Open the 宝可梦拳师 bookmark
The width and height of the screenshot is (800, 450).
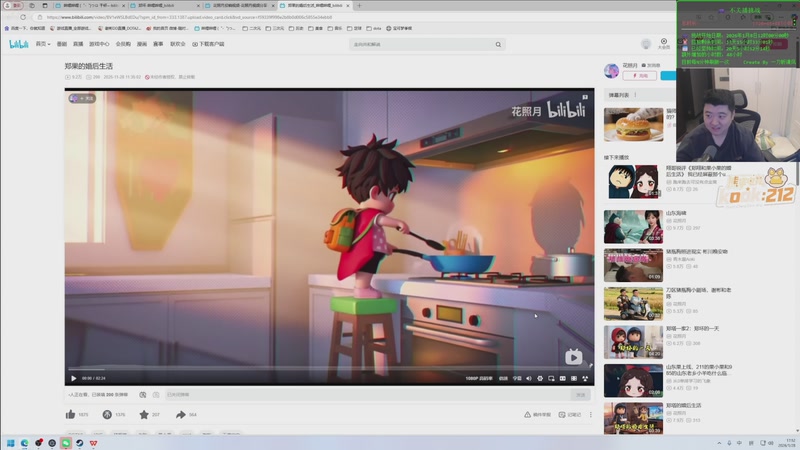[x=399, y=29]
